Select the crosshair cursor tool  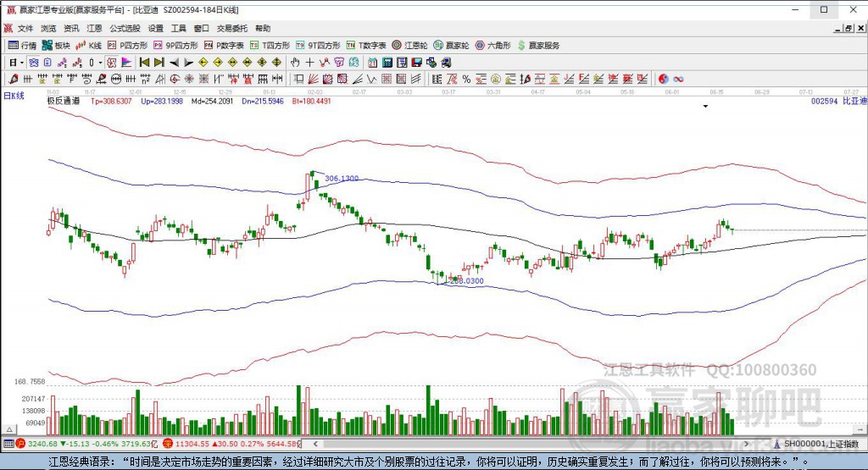click(309, 63)
